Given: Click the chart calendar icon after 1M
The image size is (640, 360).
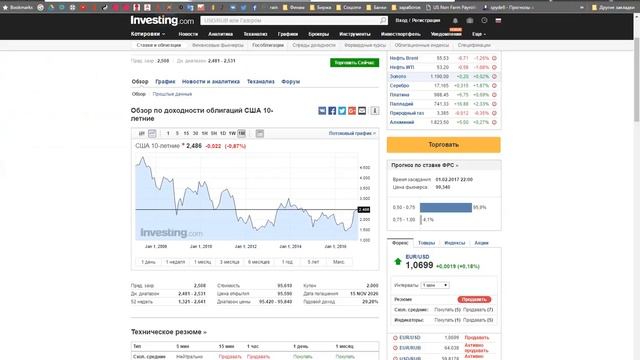Looking at the screenshot, I should point(260,133).
